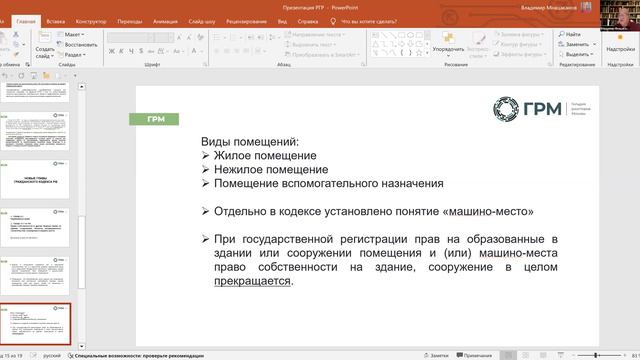The width and height of the screenshot is (640, 360).
Task: Click the Создать слайд slide icon
Action: tap(44, 38)
